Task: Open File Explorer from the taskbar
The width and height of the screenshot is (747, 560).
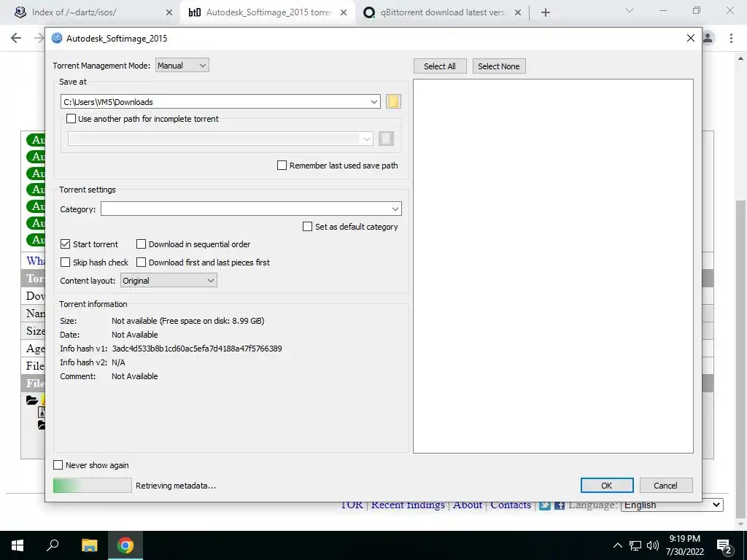Action: click(x=89, y=545)
